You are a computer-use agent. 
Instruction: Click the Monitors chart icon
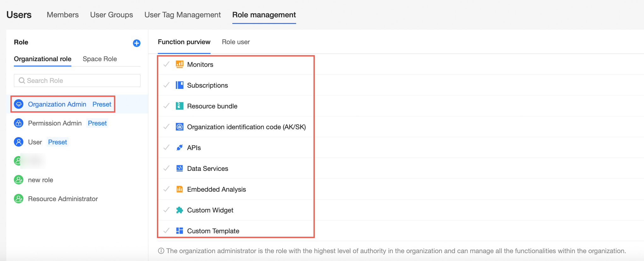coord(179,64)
